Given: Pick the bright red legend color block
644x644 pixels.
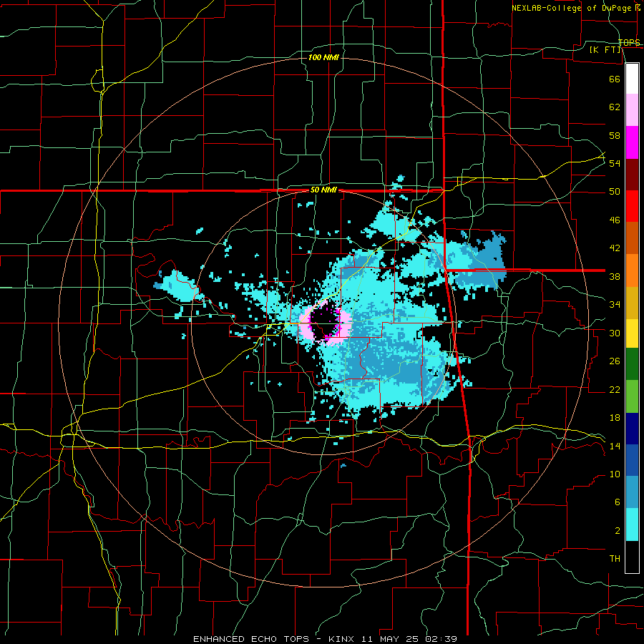Looking at the screenshot, I should click(x=632, y=206).
